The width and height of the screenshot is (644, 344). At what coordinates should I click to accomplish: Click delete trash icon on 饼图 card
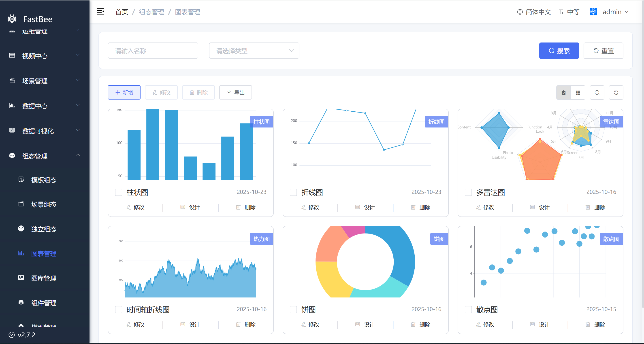[x=413, y=324]
